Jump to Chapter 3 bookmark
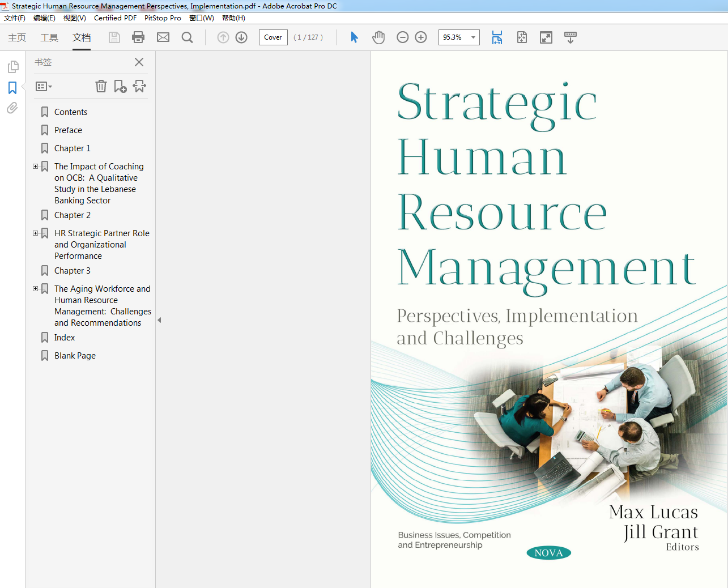 73,271
